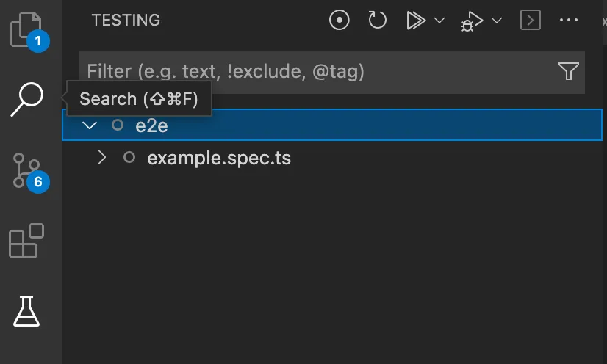Screen dimensions: 607x364
Task: Click the status circle beside example.spec.ts
Action: pos(129,158)
